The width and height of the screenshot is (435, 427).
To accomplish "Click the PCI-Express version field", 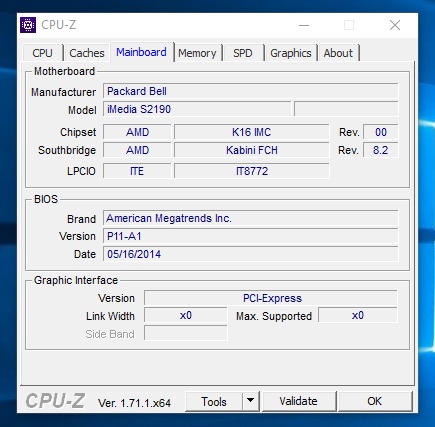I will [x=271, y=298].
